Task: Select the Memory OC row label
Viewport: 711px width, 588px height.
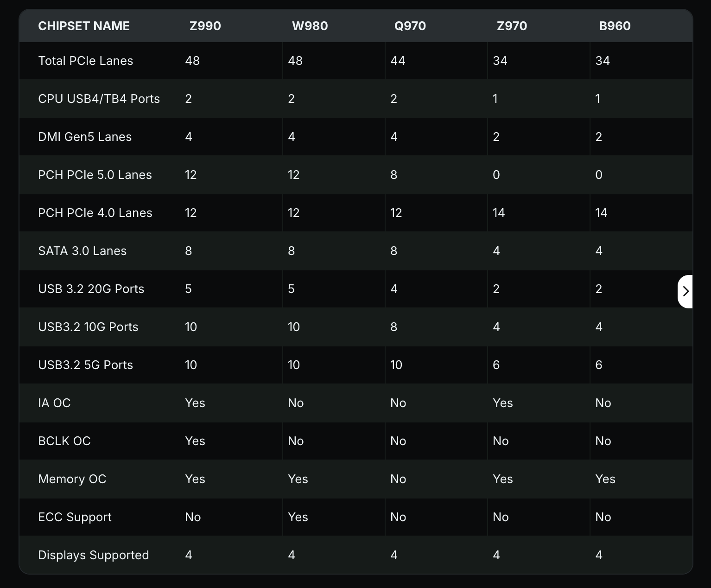Action: click(x=72, y=479)
